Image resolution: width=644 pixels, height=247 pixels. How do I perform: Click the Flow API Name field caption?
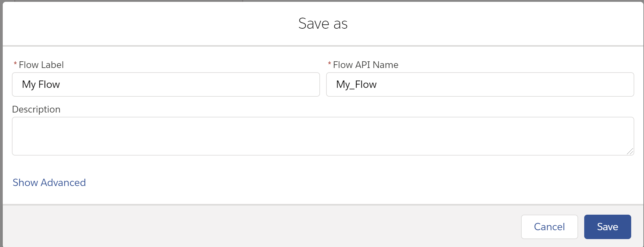[365, 65]
